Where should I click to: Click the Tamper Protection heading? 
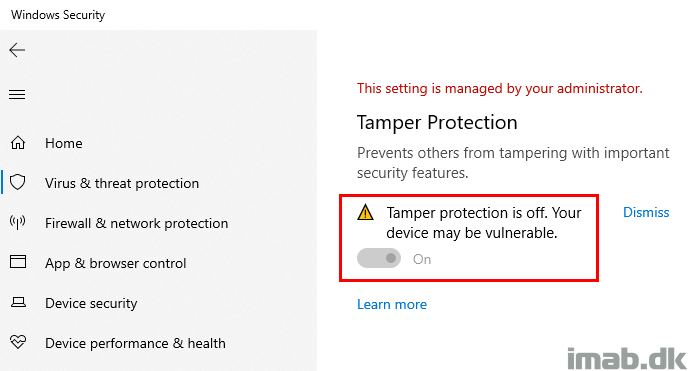click(437, 123)
